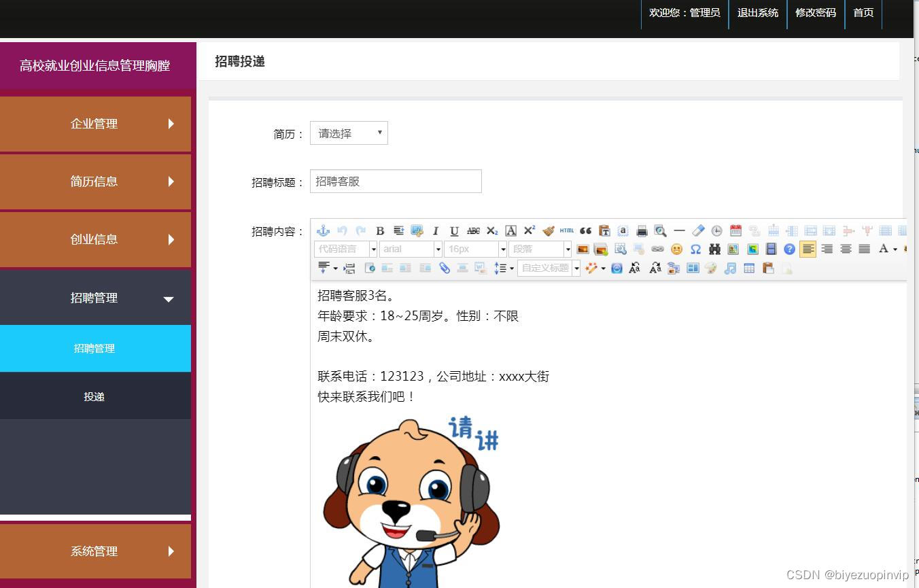Viewport: 919px width, 588px height.
Task: Enable italic formatting in the editor
Action: click(x=436, y=230)
